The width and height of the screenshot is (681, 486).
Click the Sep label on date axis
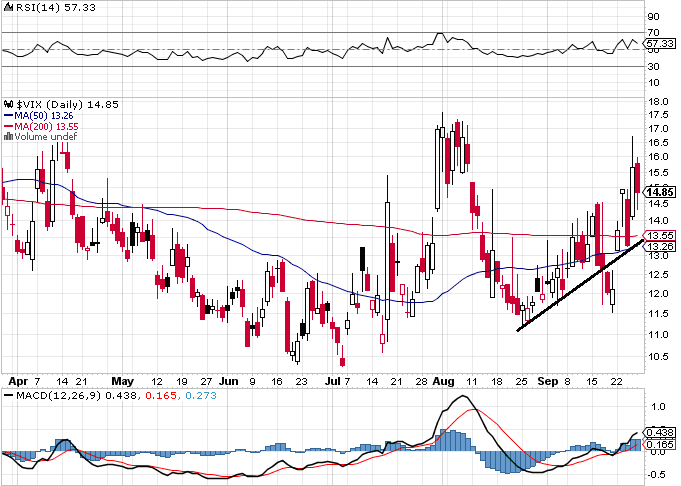click(548, 381)
